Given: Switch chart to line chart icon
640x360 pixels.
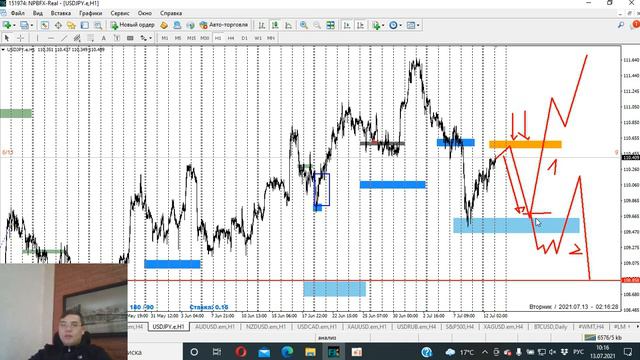Looking at the screenshot, I should coord(289,25).
